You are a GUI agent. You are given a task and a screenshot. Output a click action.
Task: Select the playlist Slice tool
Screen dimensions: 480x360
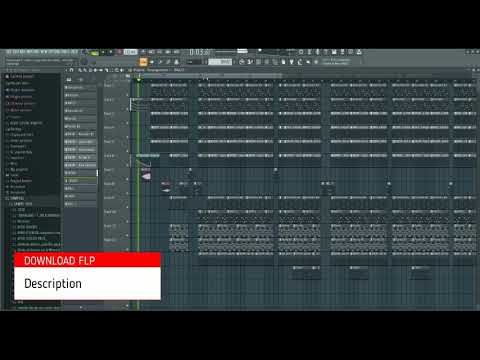click(107, 70)
